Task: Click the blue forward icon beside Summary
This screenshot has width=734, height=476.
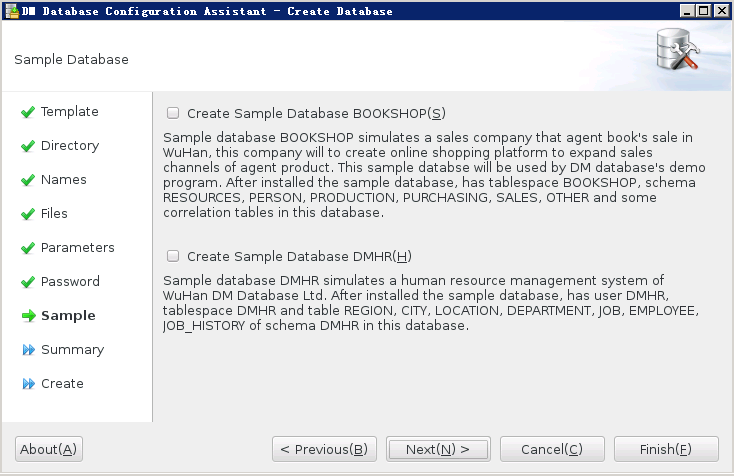Action: [x=29, y=350]
